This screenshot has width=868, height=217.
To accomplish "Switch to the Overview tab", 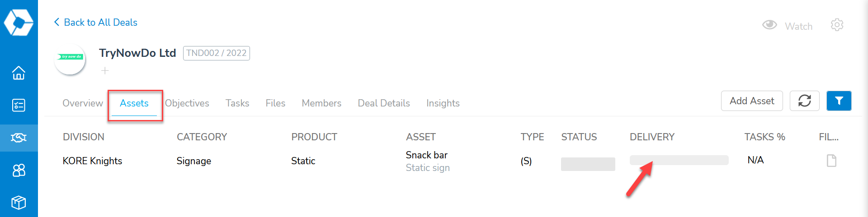I will (83, 103).
